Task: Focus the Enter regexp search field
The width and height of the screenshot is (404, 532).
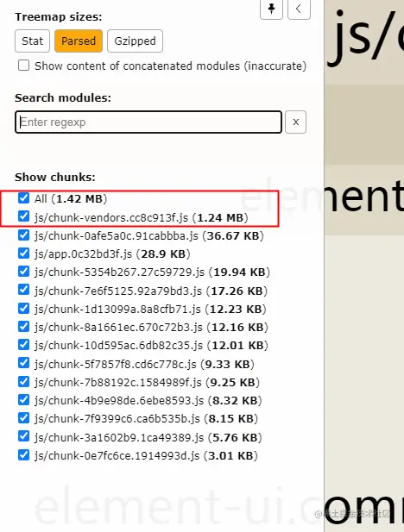Action: click(148, 122)
